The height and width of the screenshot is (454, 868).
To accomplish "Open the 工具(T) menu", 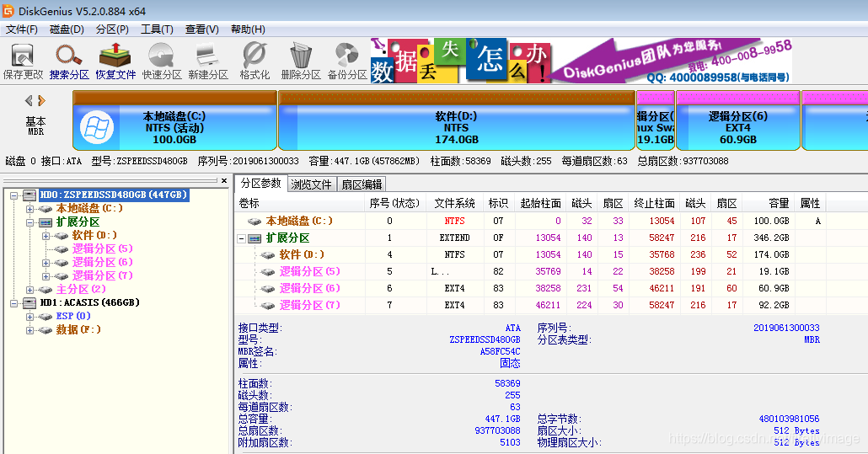I will (x=158, y=29).
